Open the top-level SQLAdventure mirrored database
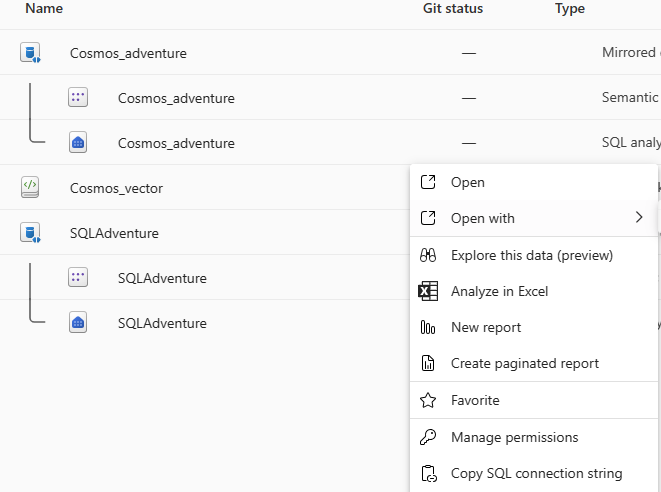This screenshot has height=492, width=661. [x=114, y=233]
